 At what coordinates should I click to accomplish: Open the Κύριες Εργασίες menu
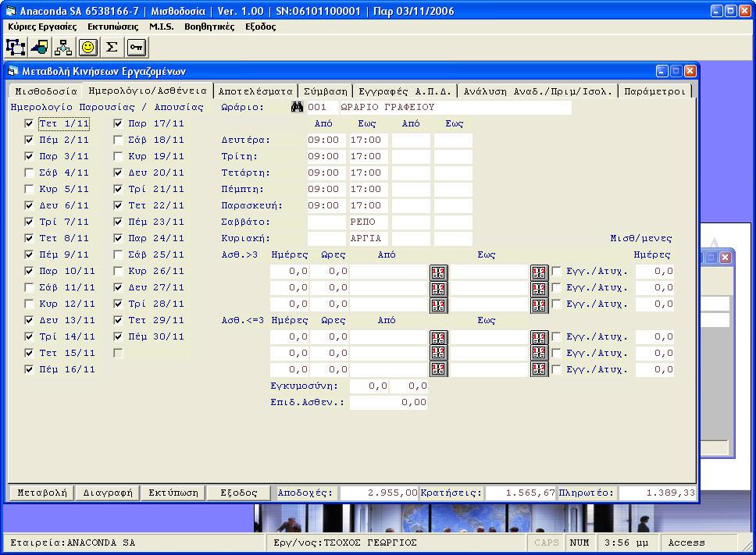42,27
